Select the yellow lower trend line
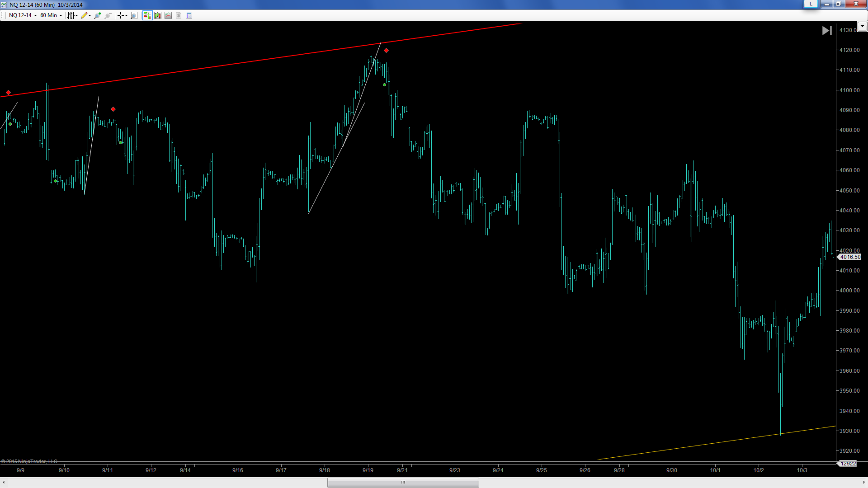 (x=717, y=443)
